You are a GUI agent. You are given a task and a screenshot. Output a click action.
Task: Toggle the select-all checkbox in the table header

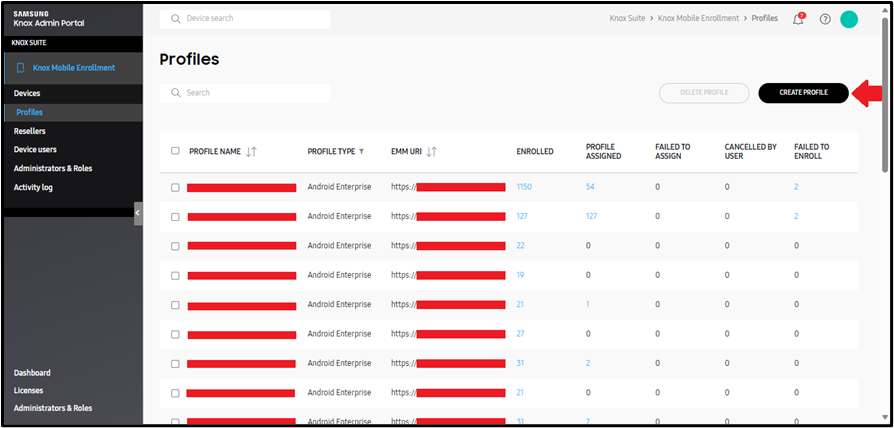click(x=175, y=151)
